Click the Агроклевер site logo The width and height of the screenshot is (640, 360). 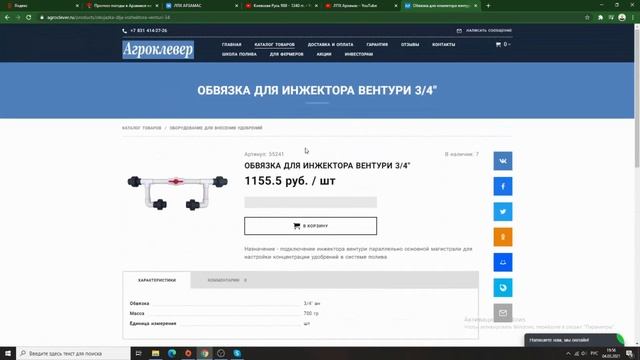[x=158, y=49]
